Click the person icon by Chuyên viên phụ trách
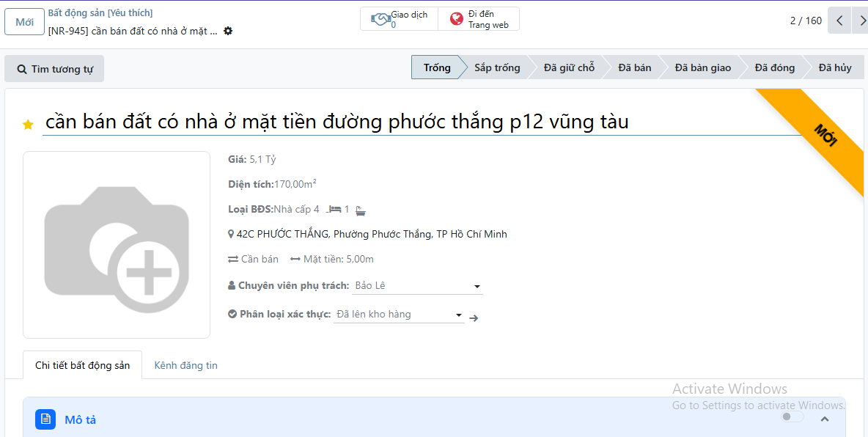The width and height of the screenshot is (868, 437). (232, 286)
